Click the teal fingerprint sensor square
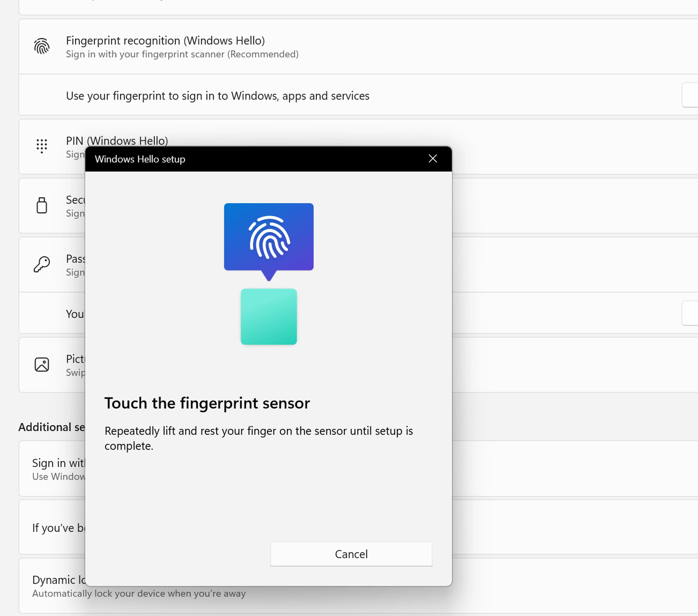 click(x=269, y=317)
